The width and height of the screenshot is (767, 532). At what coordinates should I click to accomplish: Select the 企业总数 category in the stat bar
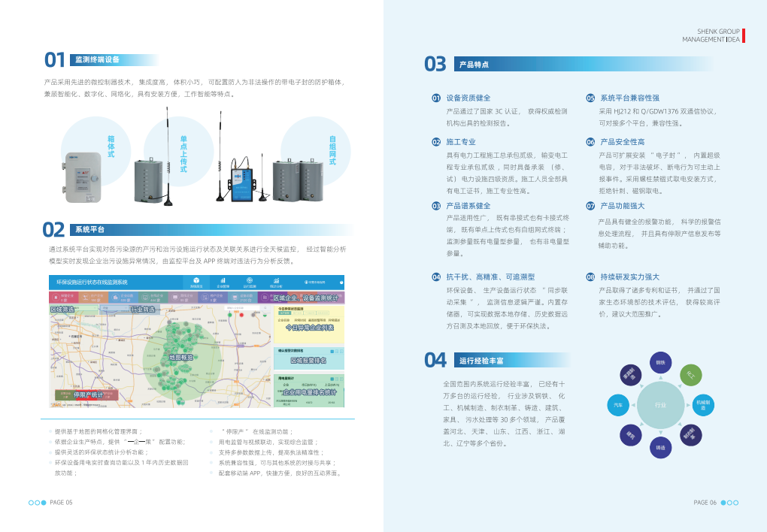(116, 296)
